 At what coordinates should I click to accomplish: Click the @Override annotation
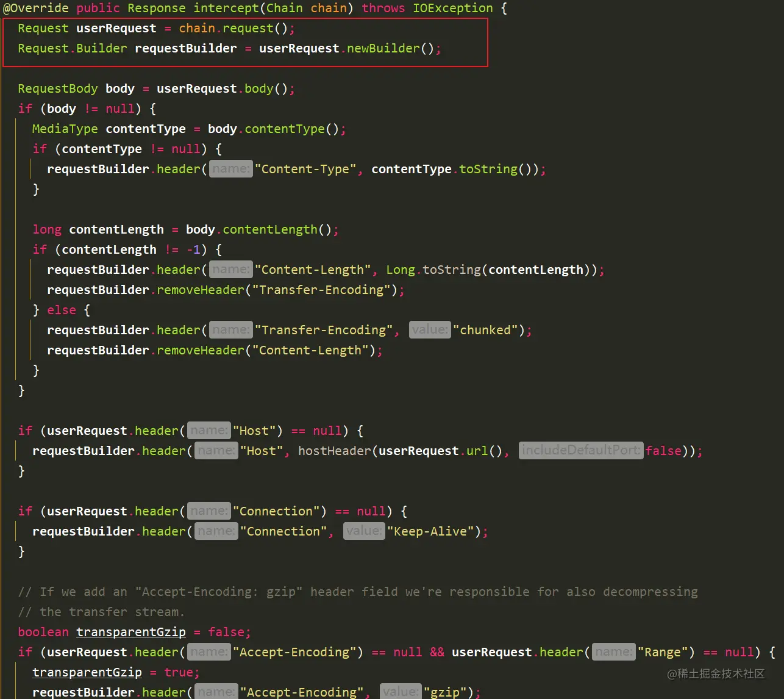(35, 8)
